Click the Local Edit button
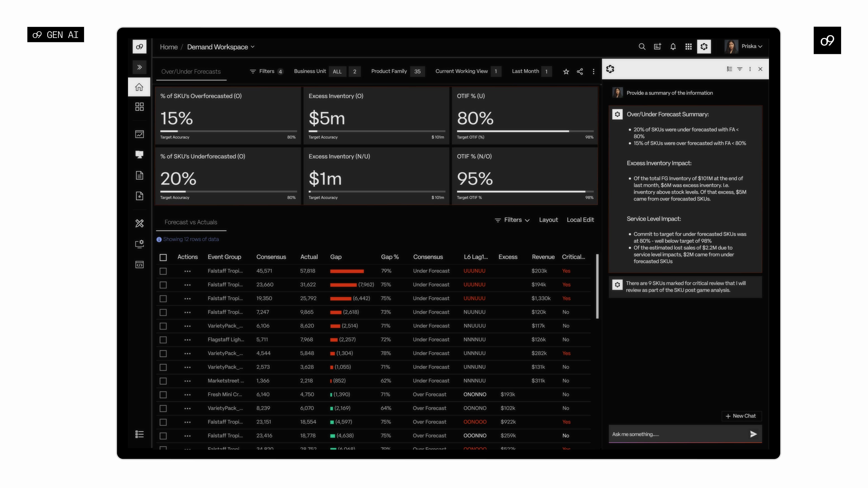Image resolution: width=868 pixels, height=488 pixels. 580,220
